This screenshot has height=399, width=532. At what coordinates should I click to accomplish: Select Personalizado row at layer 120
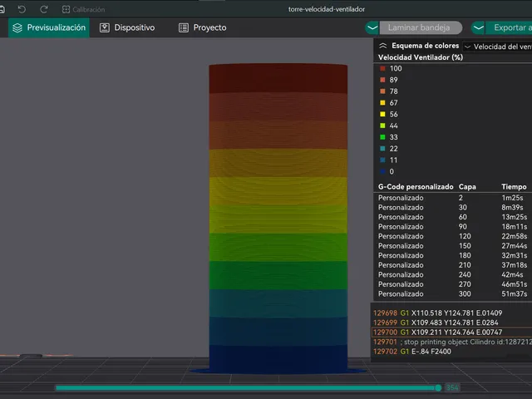pyautogui.click(x=453, y=236)
